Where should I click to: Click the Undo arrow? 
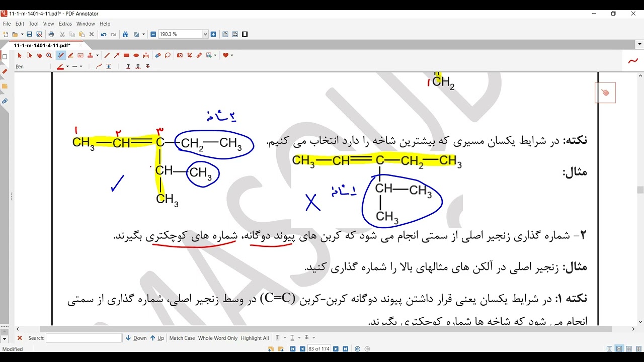(x=104, y=34)
